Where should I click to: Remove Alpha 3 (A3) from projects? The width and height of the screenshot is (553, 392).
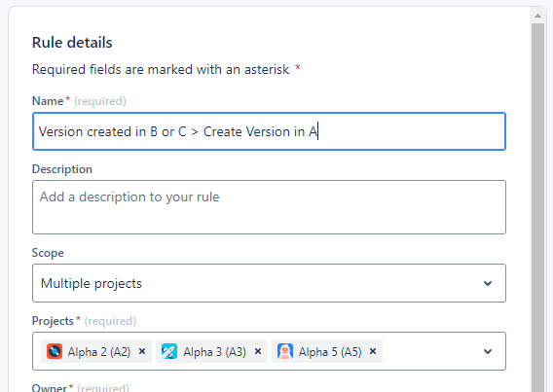tap(258, 351)
